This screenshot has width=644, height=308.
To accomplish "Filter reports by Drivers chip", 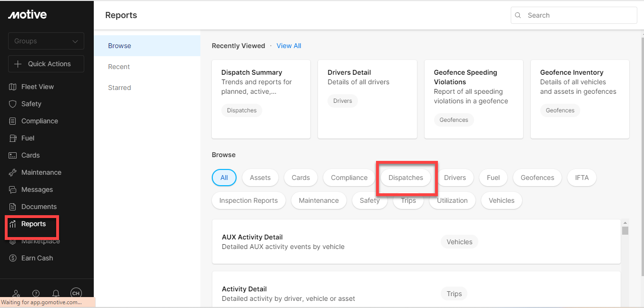I will [455, 178].
